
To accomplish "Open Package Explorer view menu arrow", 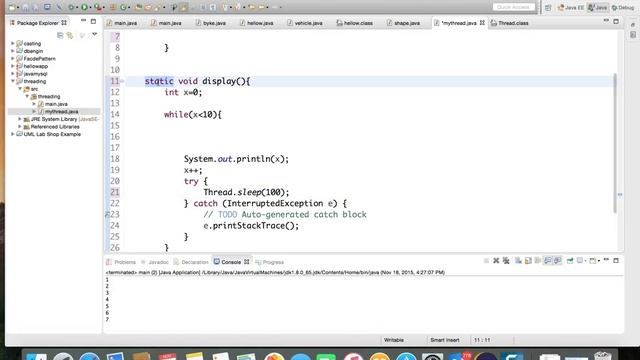I will [x=95, y=35].
